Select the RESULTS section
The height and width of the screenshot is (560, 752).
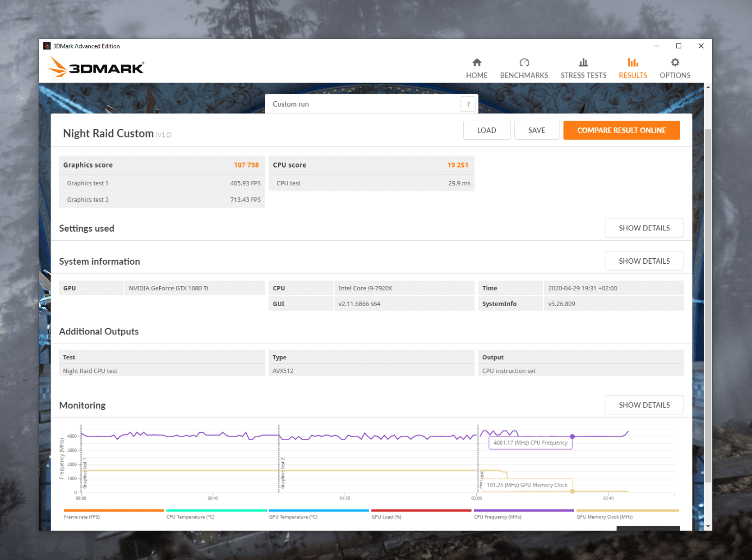632,69
